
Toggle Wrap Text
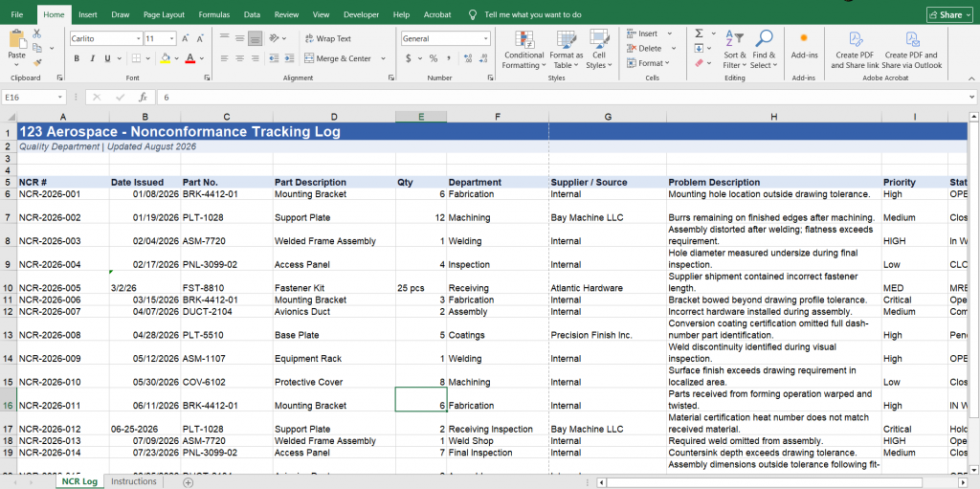[x=328, y=39]
